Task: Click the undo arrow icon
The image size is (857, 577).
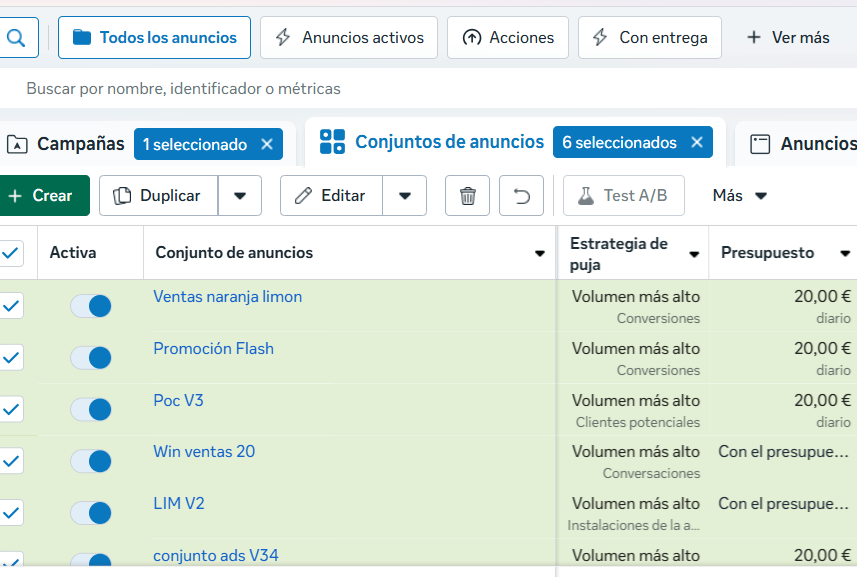Action: coord(521,196)
